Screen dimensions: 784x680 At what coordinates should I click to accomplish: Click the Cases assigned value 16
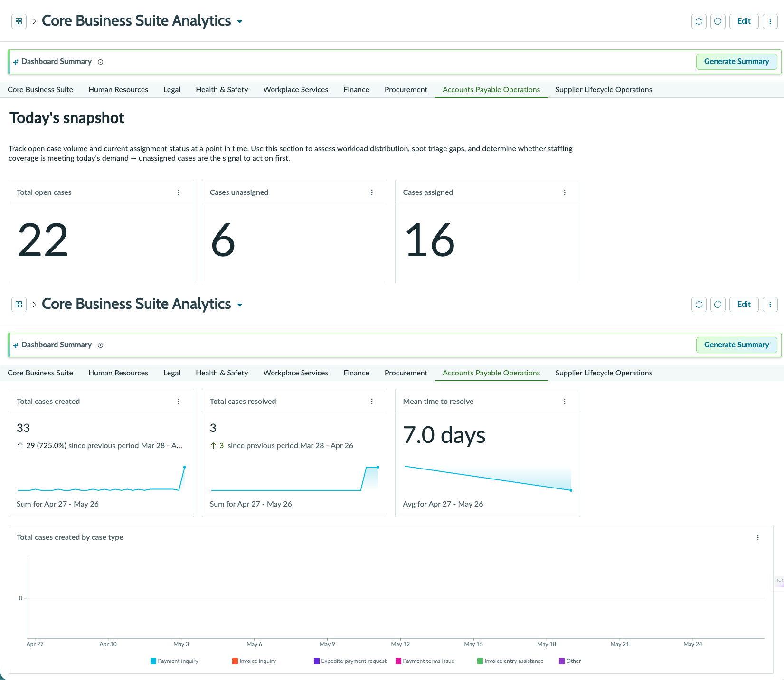(x=430, y=240)
